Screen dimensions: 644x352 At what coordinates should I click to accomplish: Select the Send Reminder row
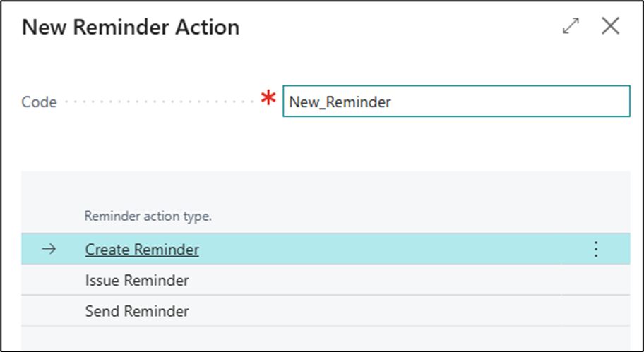click(137, 311)
